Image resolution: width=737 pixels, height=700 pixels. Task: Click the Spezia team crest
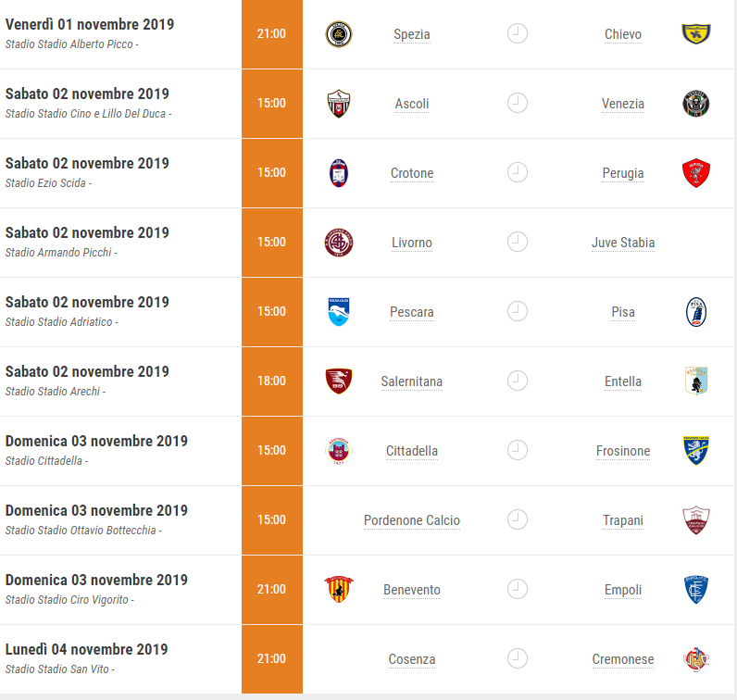coord(339,34)
